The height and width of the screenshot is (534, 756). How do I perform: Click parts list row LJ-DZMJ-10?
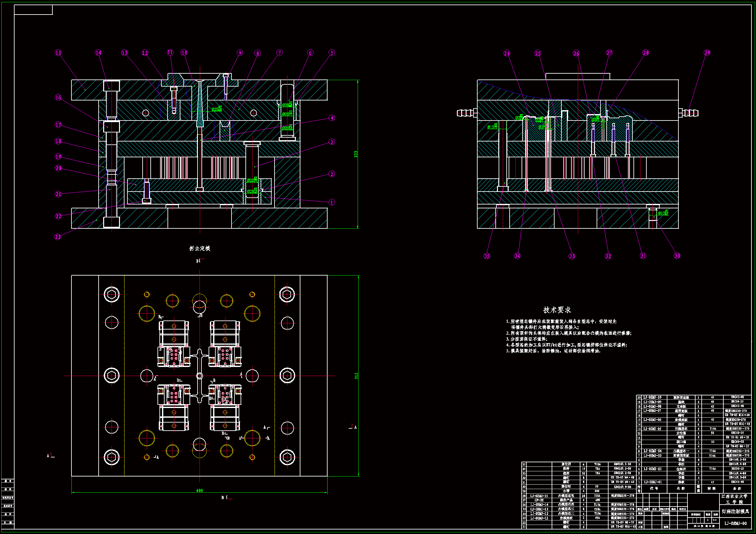point(652,397)
